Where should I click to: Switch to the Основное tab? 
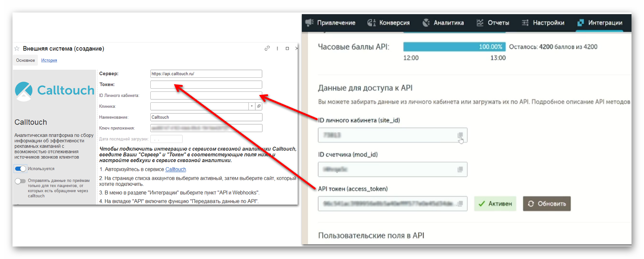25,61
